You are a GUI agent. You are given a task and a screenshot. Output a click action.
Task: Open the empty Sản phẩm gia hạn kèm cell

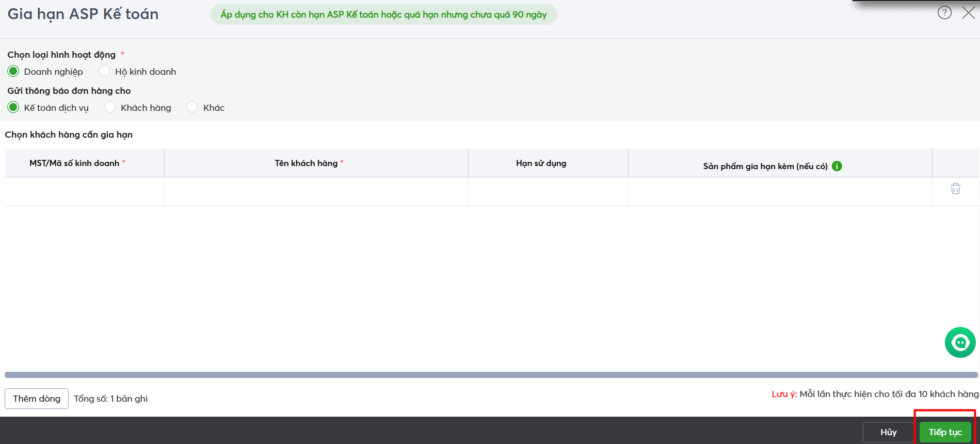780,192
